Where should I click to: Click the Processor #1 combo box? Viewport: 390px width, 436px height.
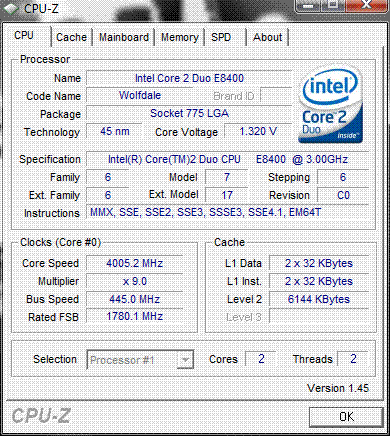click(140, 360)
